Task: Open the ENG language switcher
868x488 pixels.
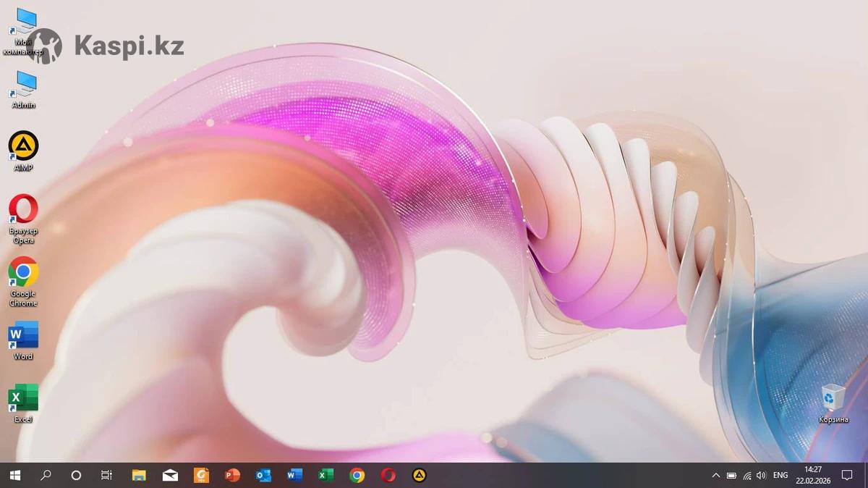Action: 780,476
